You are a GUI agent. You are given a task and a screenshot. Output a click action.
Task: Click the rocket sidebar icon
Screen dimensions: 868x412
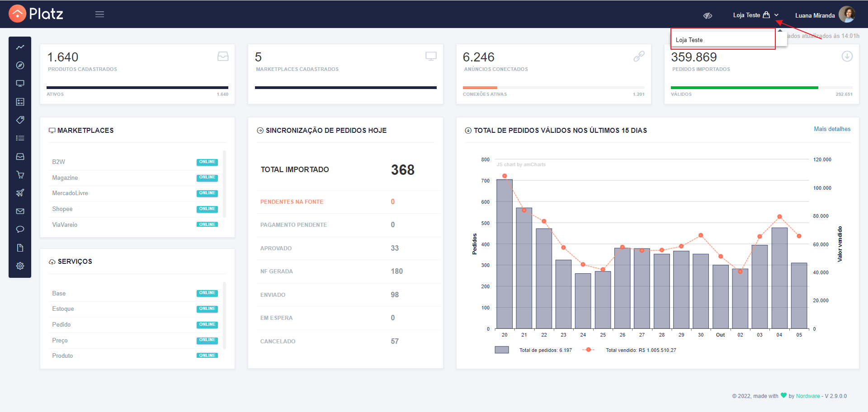pos(20,193)
